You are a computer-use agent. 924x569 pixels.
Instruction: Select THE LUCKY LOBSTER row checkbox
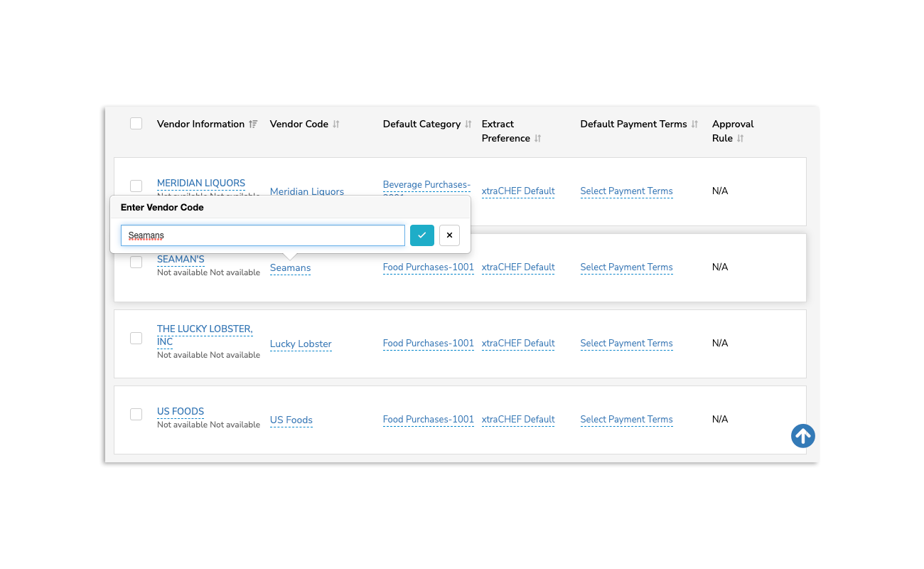pyautogui.click(x=136, y=338)
